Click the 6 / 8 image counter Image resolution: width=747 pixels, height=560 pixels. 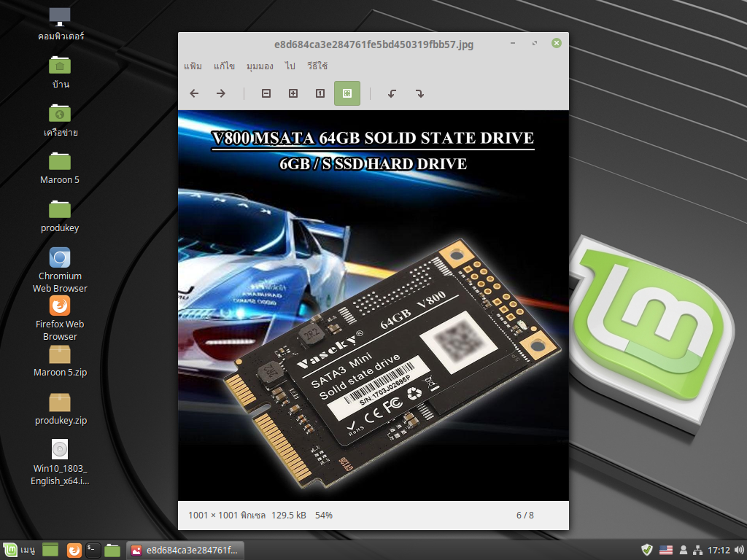525,516
